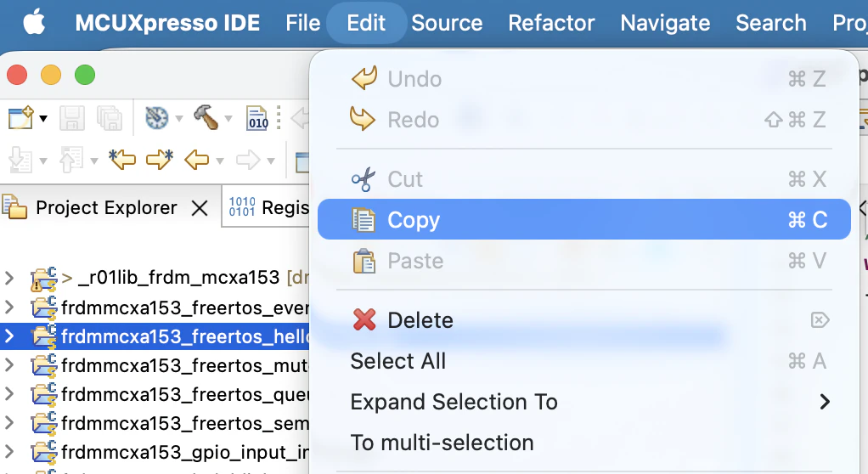Click the Forward navigation arrow icon
This screenshot has width=868, height=474.
pos(247,160)
